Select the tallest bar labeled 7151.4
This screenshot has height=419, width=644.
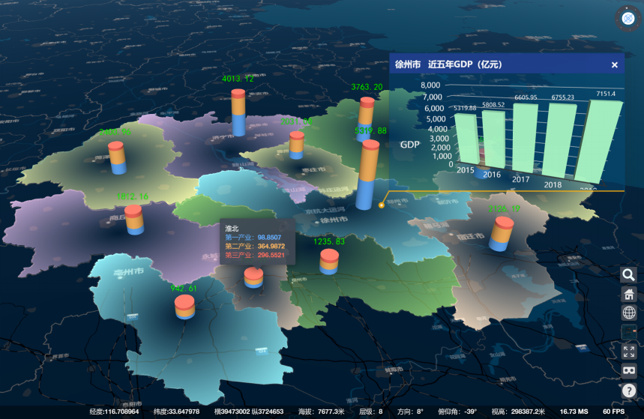pyautogui.click(x=599, y=141)
